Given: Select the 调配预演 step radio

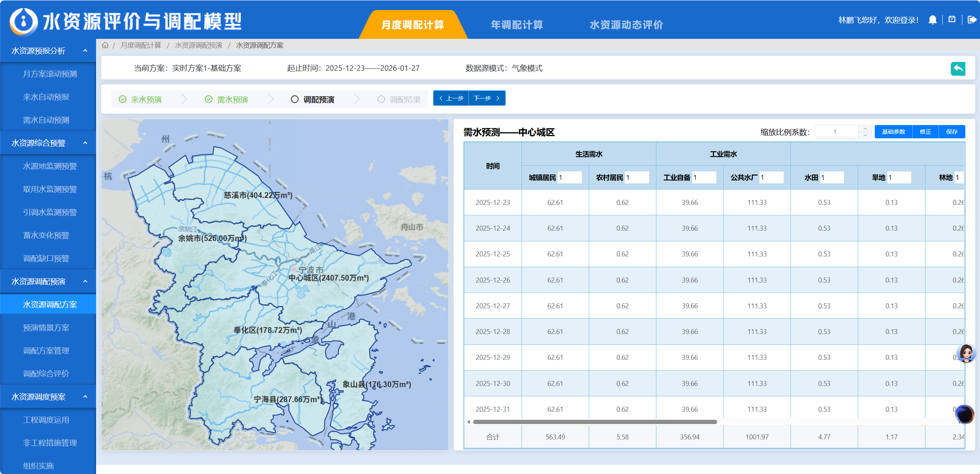Looking at the screenshot, I should (x=295, y=100).
